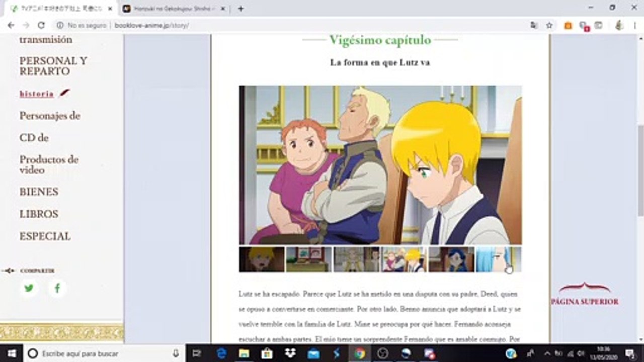Navigate to 'BIENES' in the sidebar

click(39, 192)
